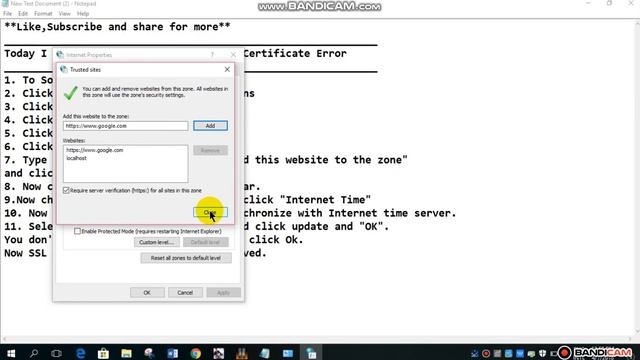Screen dimensions: 640x360
Task: Click Notepad horizontal scrollbar
Action: [316, 339]
